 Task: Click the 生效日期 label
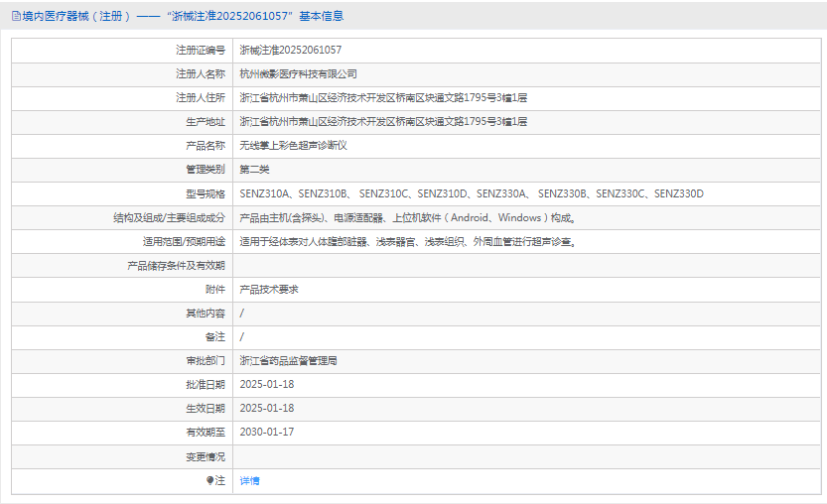coord(206,409)
